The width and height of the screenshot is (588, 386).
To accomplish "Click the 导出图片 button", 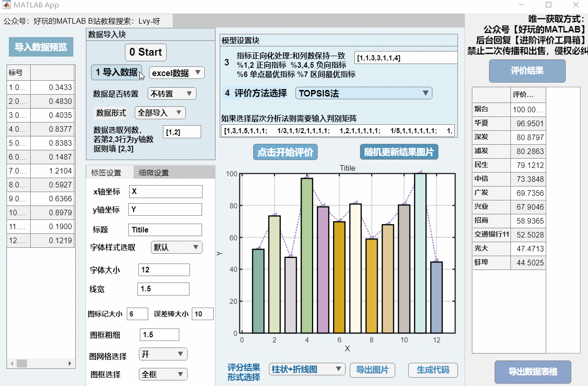I will coord(372,370).
